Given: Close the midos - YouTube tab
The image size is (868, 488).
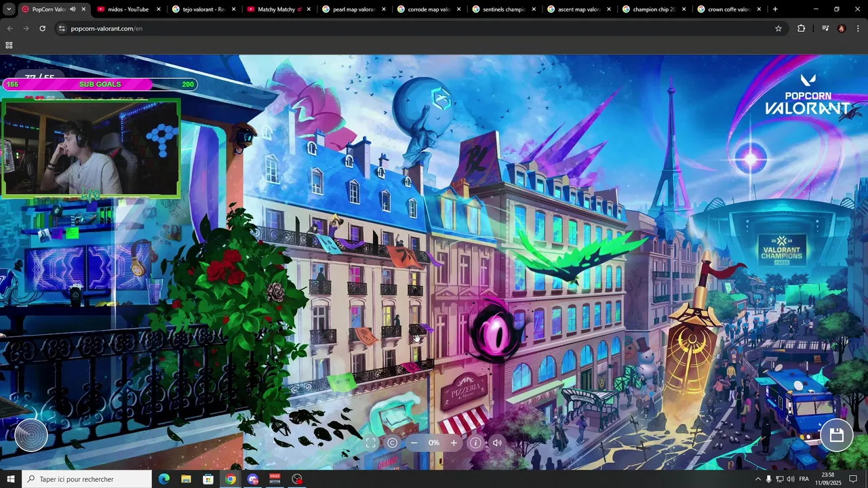Looking at the screenshot, I should pos(159,9).
